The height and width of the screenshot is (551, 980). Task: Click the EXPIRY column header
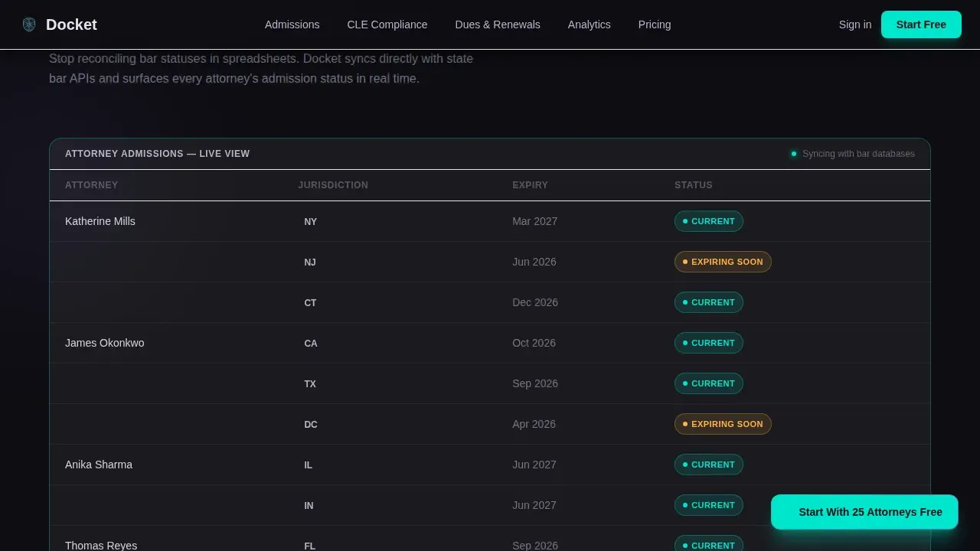[530, 185]
